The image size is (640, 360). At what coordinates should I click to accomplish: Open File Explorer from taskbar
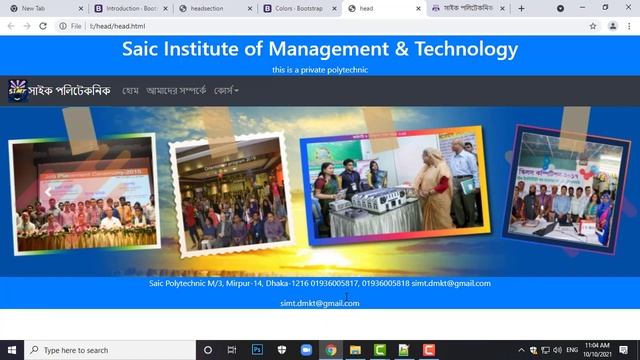click(355, 350)
